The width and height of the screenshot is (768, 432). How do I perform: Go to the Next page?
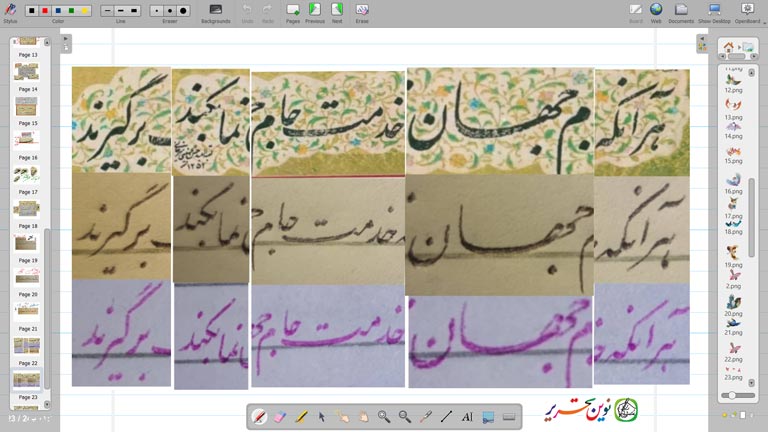coord(337,11)
